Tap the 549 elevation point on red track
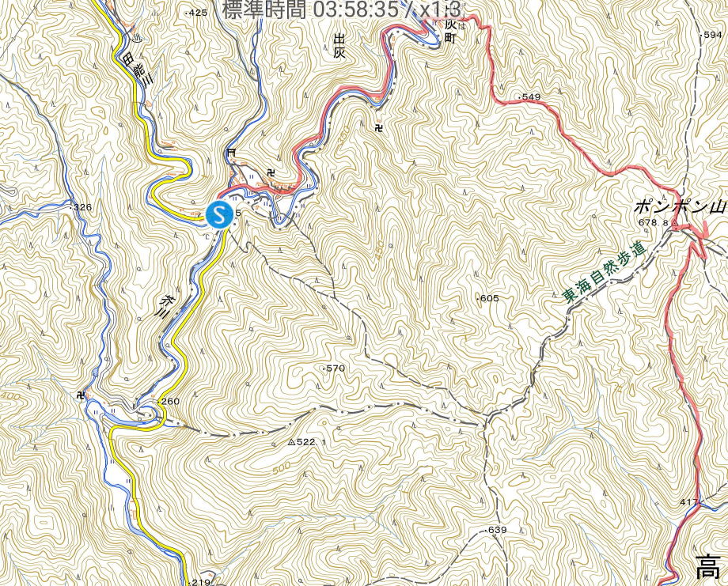728x586 pixels. [529, 97]
